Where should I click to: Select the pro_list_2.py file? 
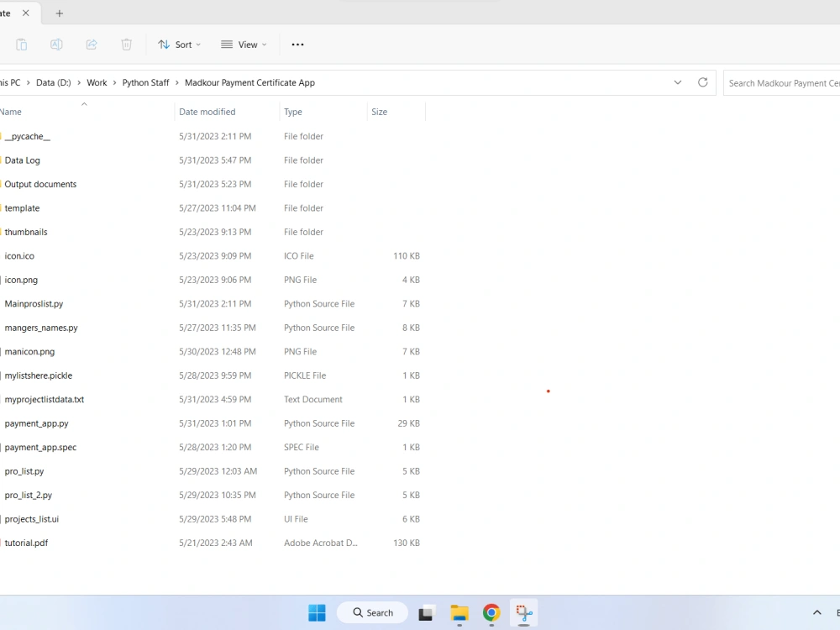(29, 495)
